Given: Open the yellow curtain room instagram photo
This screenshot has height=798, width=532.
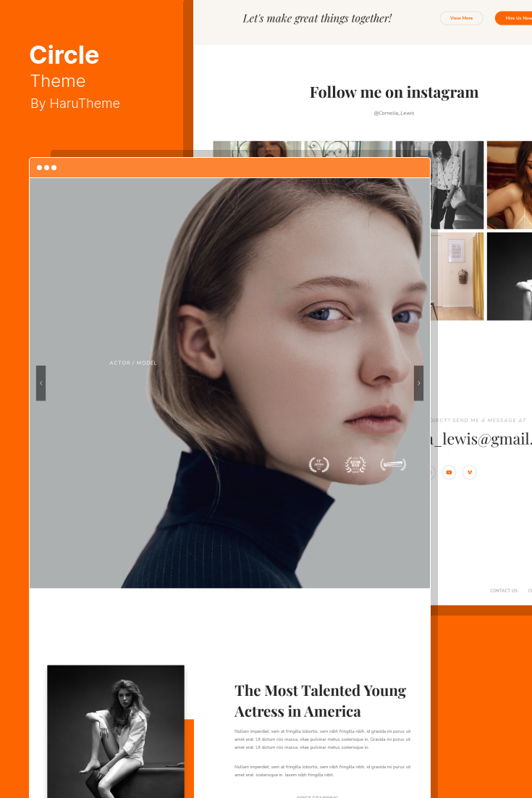Looking at the screenshot, I should [457, 277].
